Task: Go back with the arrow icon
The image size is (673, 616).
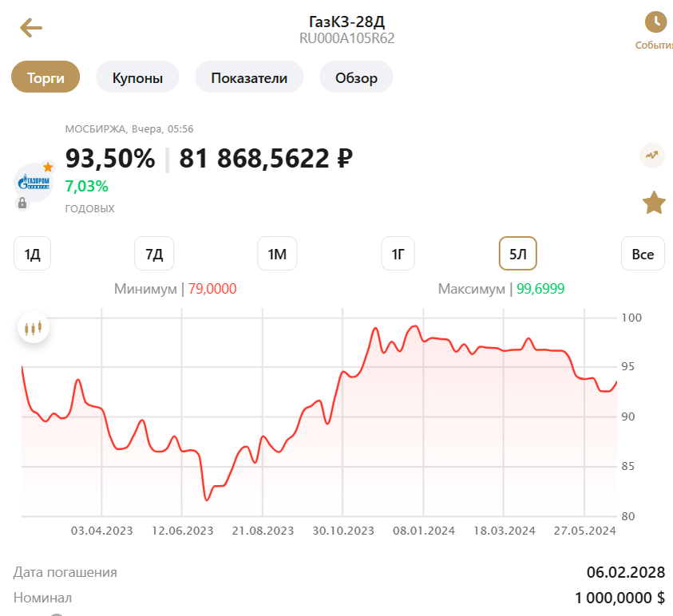Action: 31,28
